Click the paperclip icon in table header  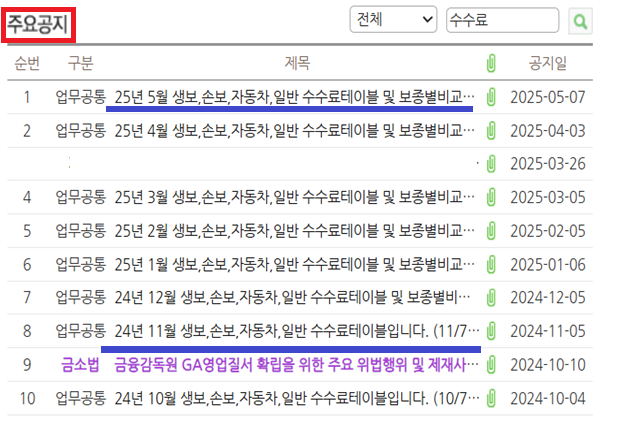[491, 63]
